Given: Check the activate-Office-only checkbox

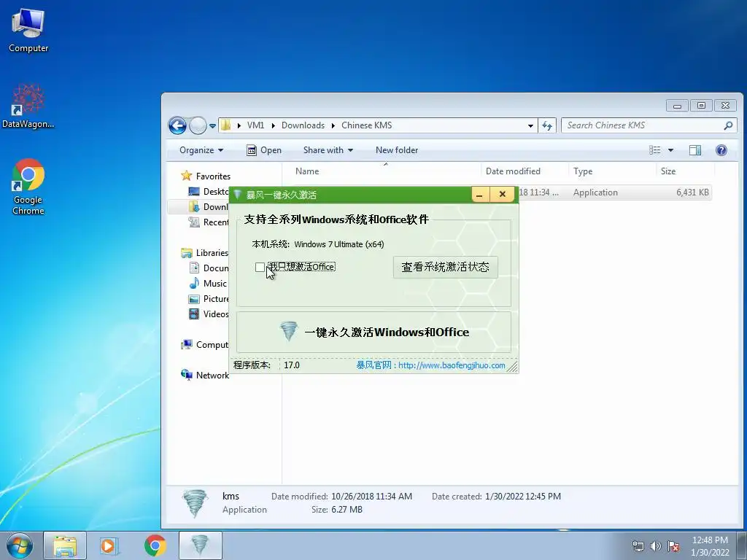Looking at the screenshot, I should (x=260, y=267).
